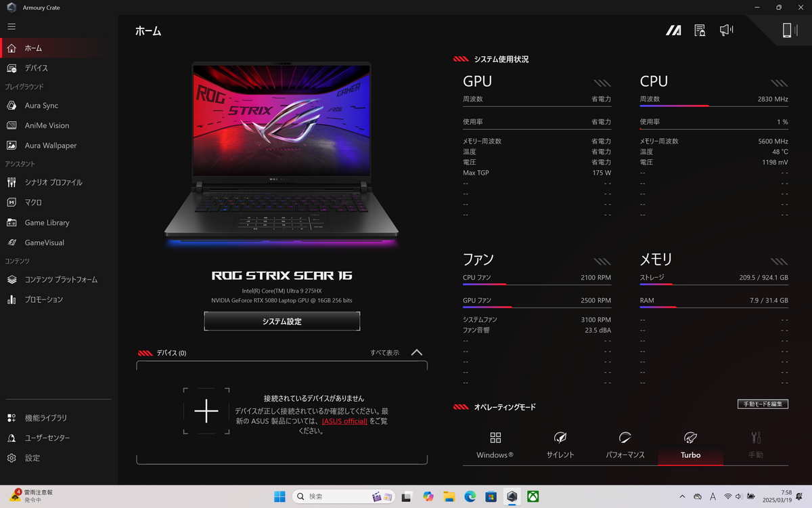The image size is (812, 508).
Task: Open 設定 in sidebar
Action: tap(59, 458)
